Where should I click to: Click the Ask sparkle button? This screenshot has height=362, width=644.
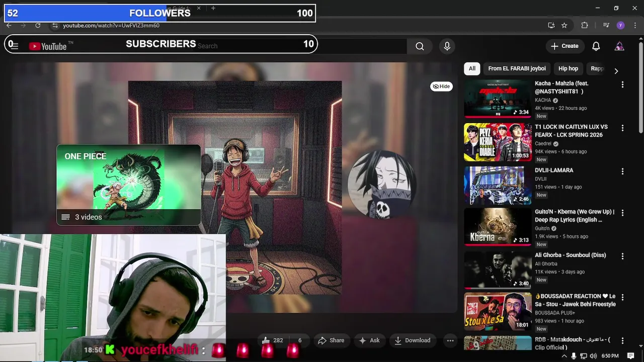(369, 340)
